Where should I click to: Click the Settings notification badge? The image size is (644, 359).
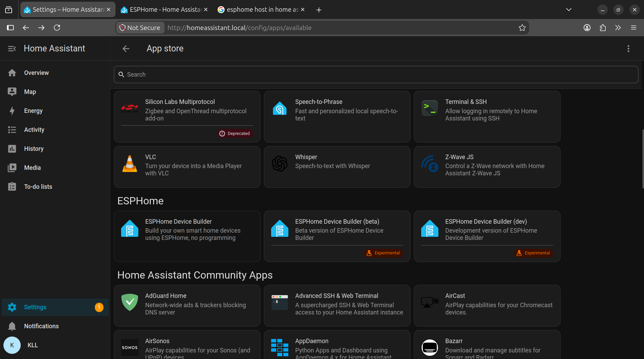(99, 307)
